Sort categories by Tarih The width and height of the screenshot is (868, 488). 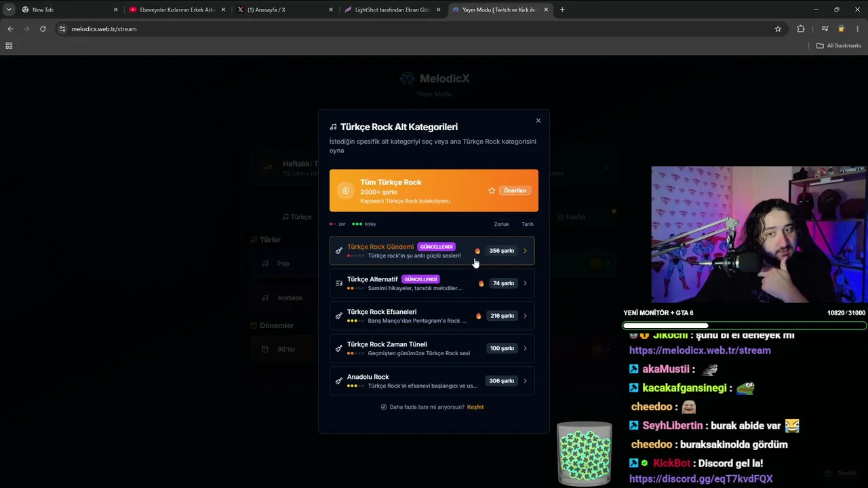tap(528, 224)
